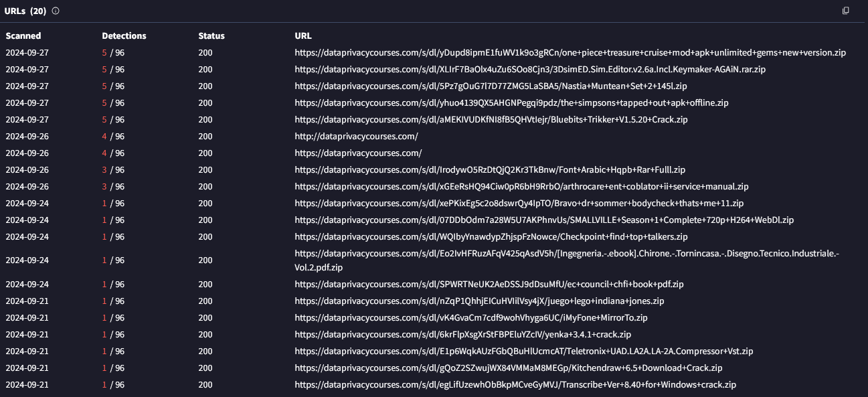868x397 pixels.
Task: Click the Transcribe+Ver+8.40 for Windows crack URL
Action: [x=515, y=385]
